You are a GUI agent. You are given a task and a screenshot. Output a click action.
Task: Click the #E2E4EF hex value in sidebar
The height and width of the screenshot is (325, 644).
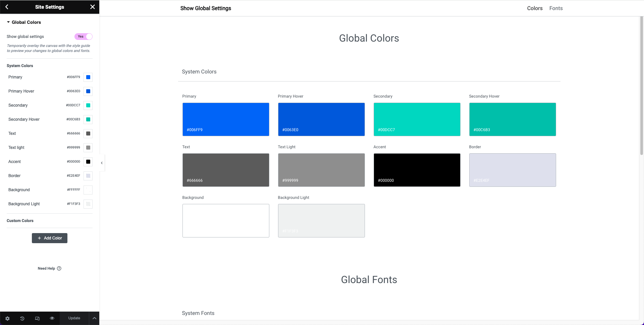(x=73, y=176)
